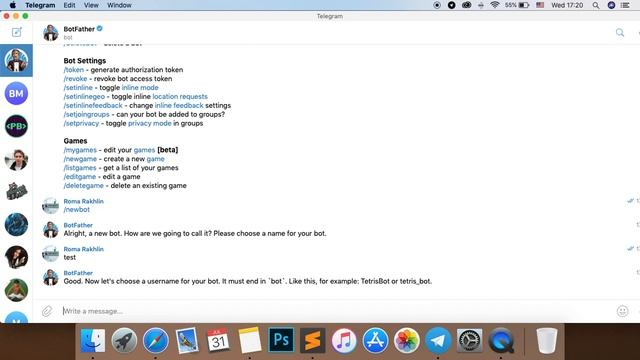Open Launchpad rocket icon in the dock

coord(124,340)
